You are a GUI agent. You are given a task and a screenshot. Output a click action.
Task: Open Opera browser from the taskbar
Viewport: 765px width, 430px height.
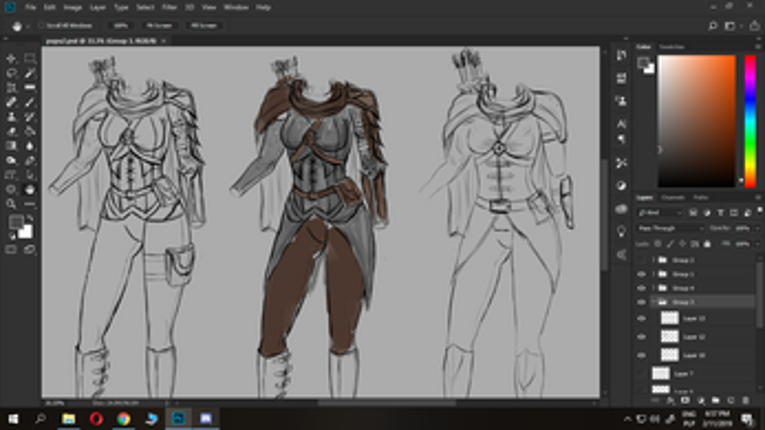pyautogui.click(x=96, y=418)
